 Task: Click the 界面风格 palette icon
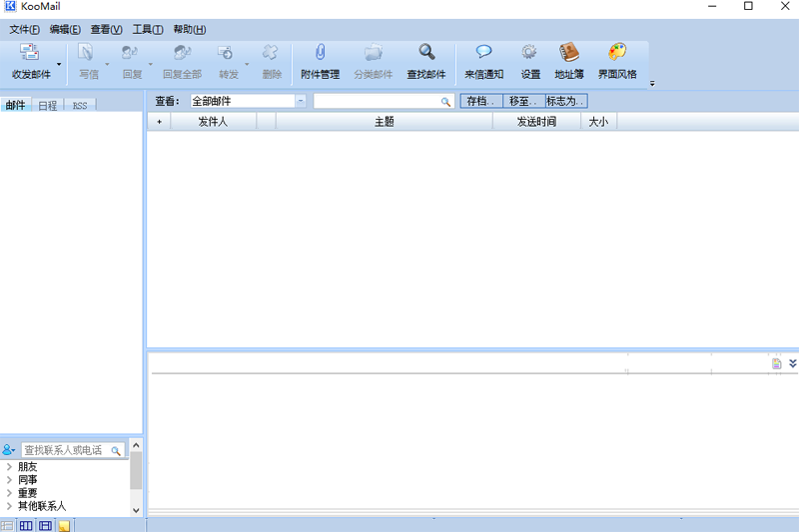pyautogui.click(x=617, y=54)
